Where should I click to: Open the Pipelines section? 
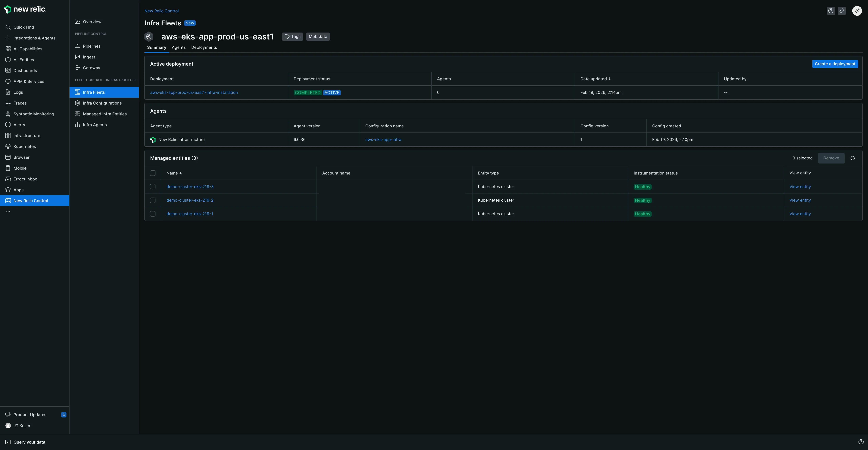(92, 46)
